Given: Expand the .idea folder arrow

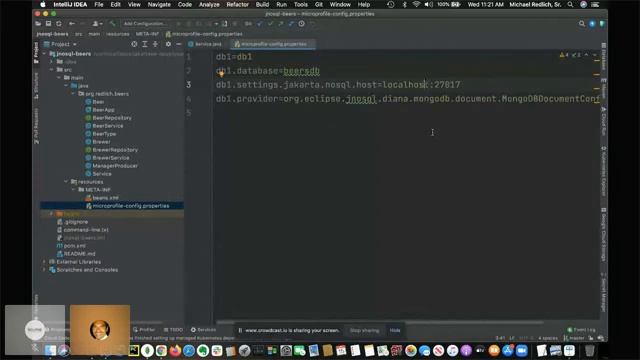Looking at the screenshot, I should pos(52,62).
